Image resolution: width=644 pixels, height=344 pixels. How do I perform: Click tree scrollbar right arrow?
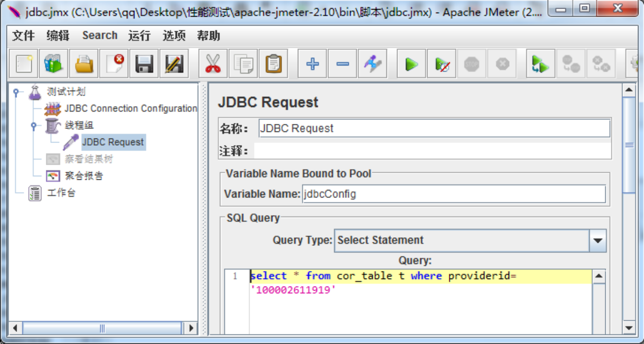click(x=191, y=328)
